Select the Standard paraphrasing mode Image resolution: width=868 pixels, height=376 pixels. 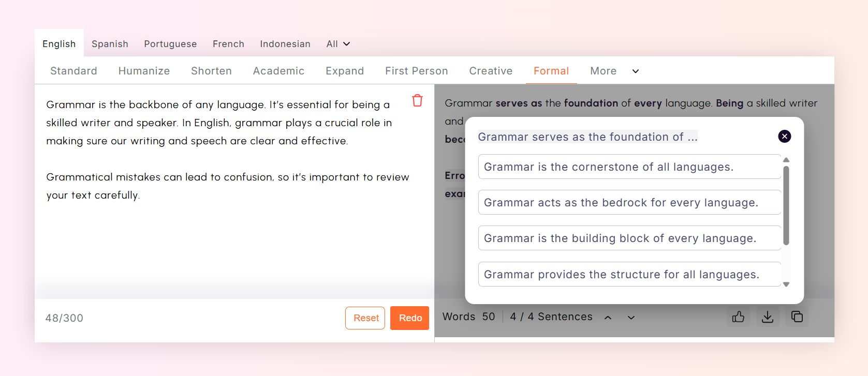point(73,71)
